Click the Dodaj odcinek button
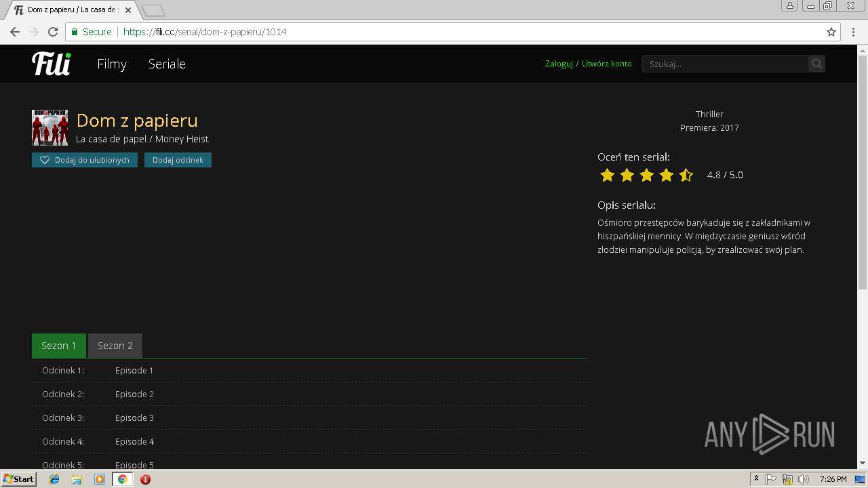This screenshot has height=488, width=868. (178, 160)
